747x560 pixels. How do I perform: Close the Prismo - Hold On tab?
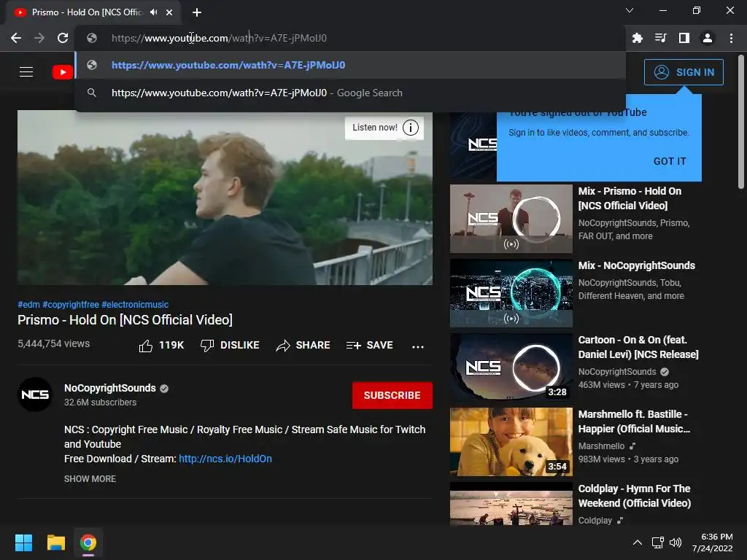[169, 12]
